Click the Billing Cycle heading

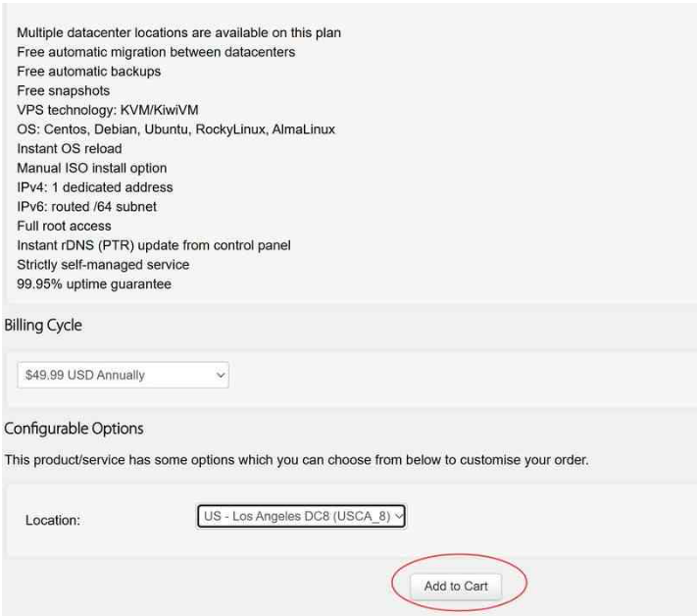43,326
